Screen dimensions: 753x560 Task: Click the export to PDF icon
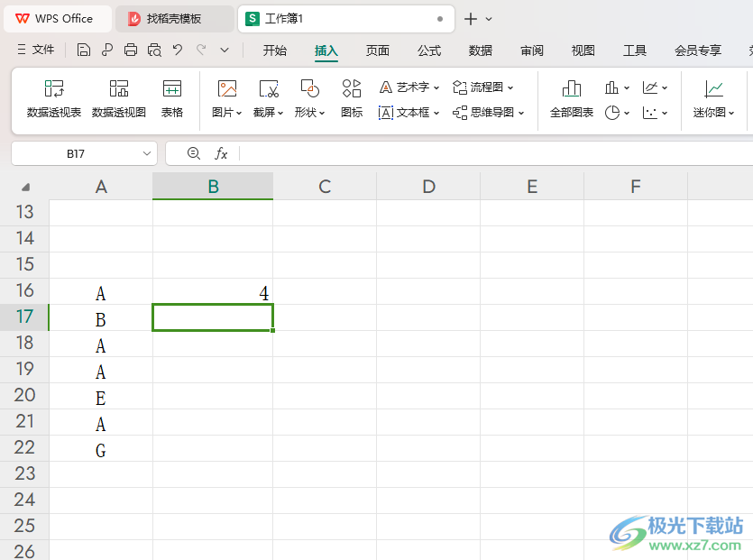107,50
